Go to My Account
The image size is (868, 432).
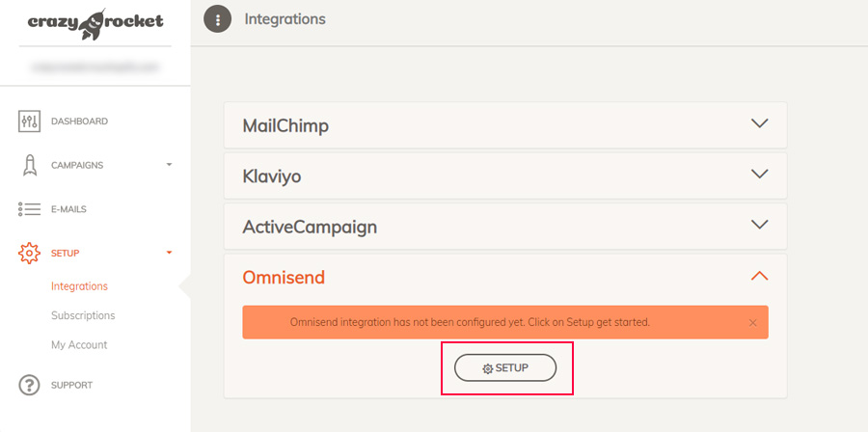[79, 344]
